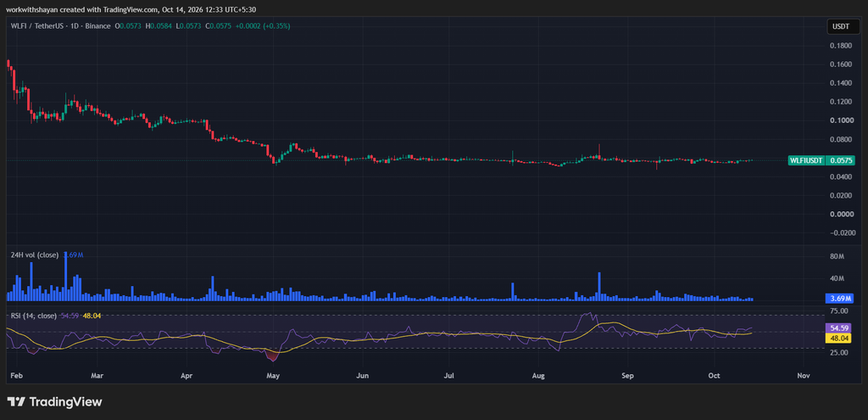Click the RSI legend value 48.04 in yellow
The image size is (868, 420).
(90, 316)
